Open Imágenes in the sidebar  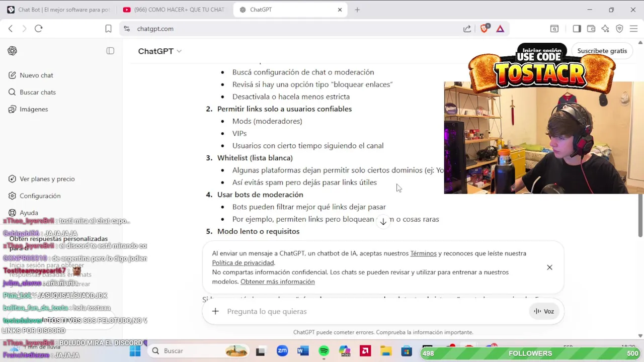28,109
